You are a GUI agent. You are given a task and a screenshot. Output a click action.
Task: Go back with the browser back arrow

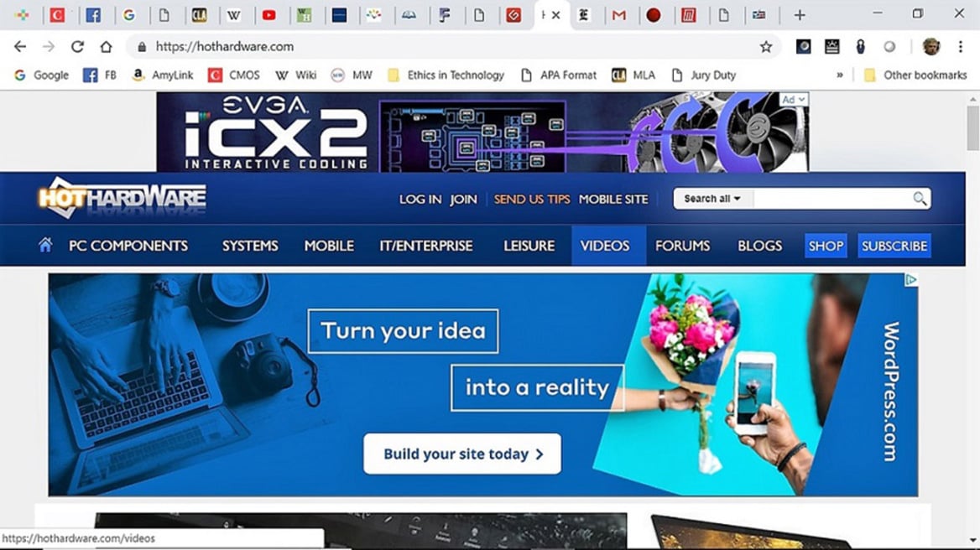pos(20,46)
